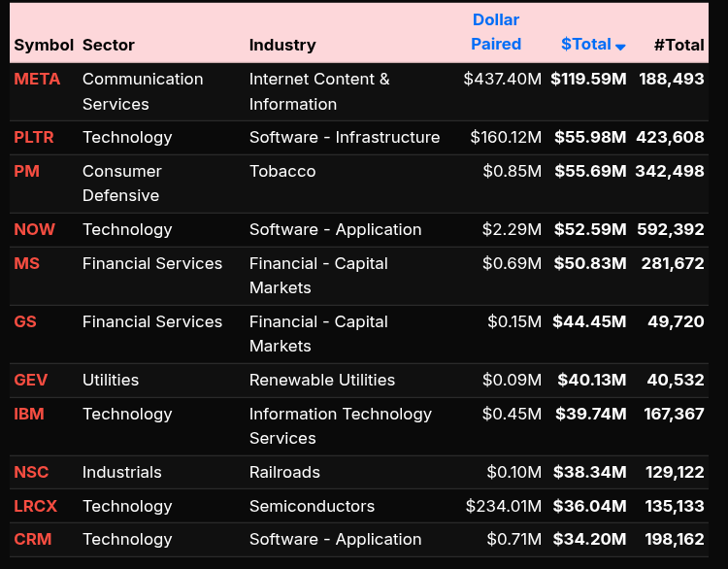
Task: Open the GS ticker link
Action: coord(25,322)
